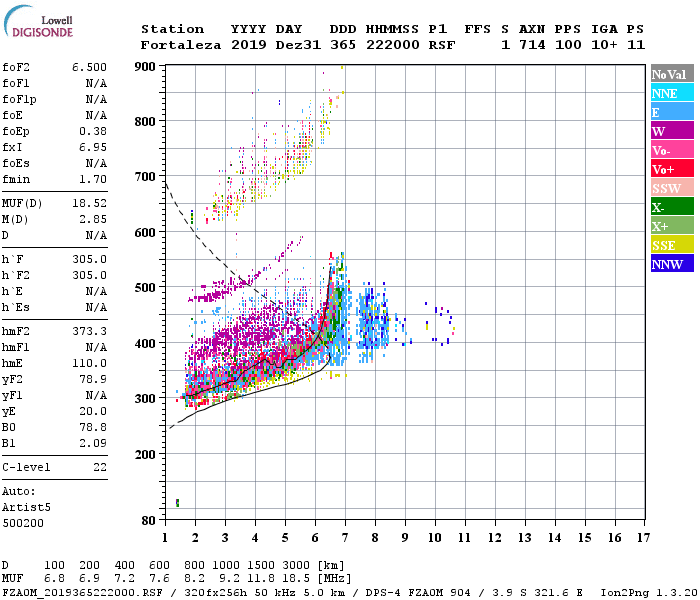The height and width of the screenshot is (600, 700).
Task: Click the Ion2Png 1.3.20 version text
Action: pyautogui.click(x=649, y=593)
